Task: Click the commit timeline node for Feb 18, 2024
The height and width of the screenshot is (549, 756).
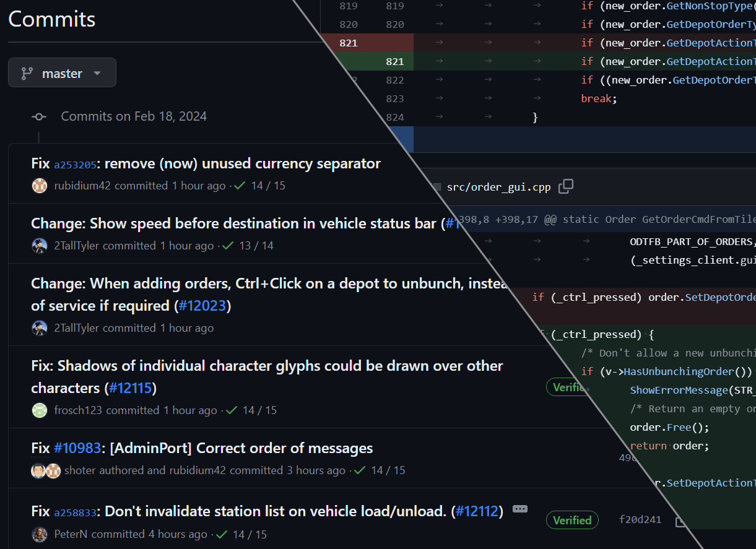Action: (38, 116)
